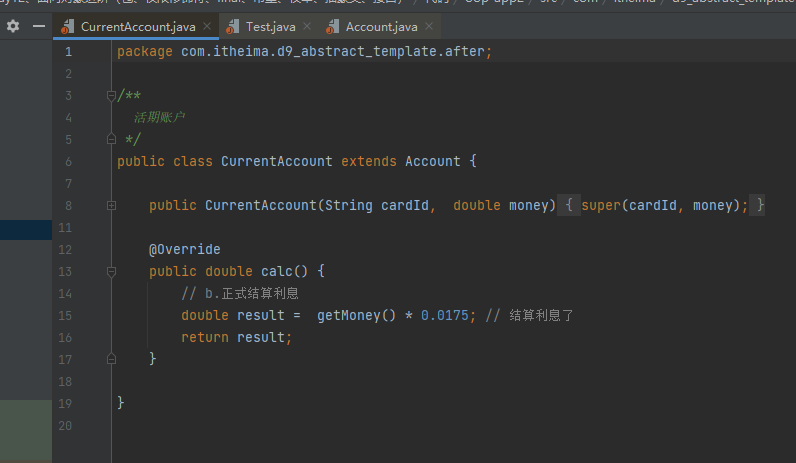Click the Test.java file icon
Screen dimensions: 796x463
(233, 27)
